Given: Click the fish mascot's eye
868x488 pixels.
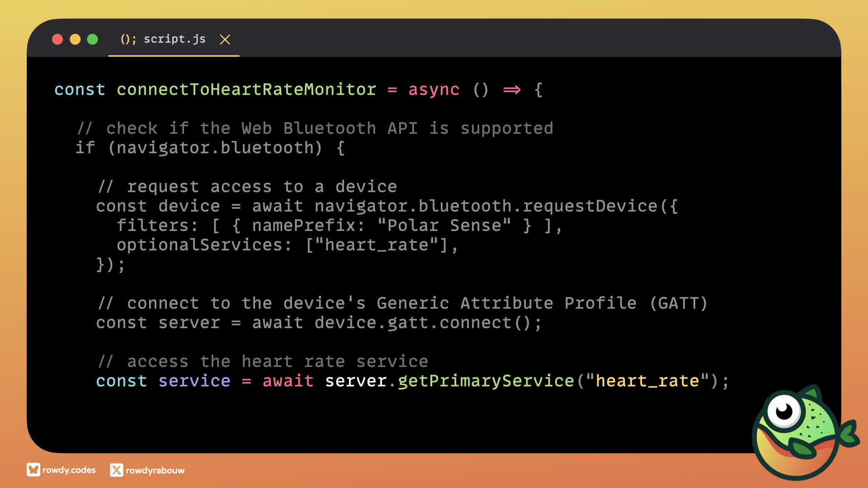Looking at the screenshot, I should point(784,410).
